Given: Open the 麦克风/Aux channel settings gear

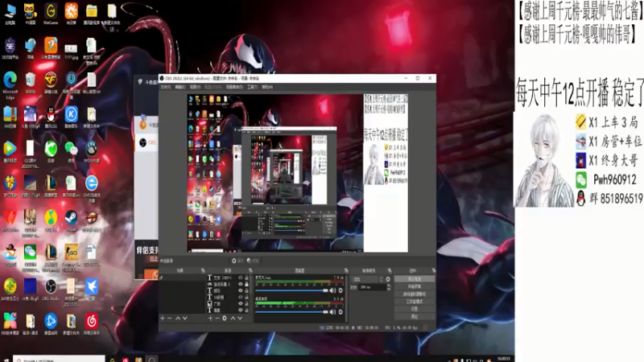Looking at the screenshot, I should coord(340,290).
